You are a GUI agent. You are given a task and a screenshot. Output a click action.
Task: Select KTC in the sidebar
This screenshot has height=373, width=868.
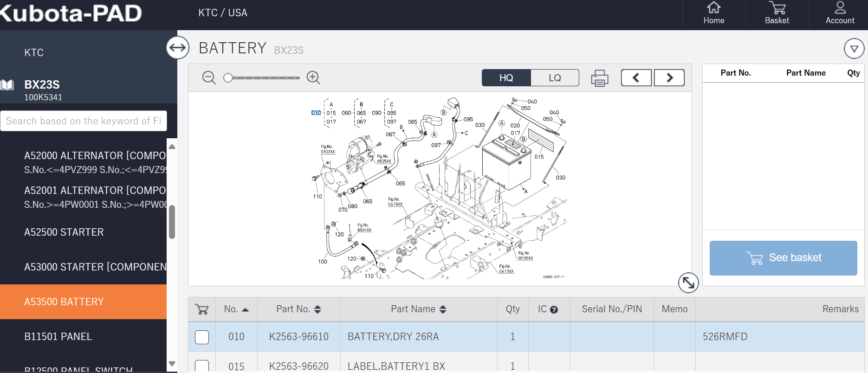click(34, 52)
